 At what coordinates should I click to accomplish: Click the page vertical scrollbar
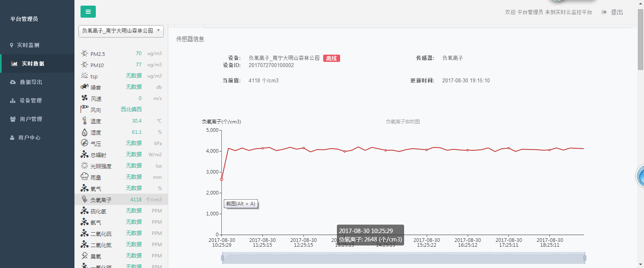(x=640, y=40)
